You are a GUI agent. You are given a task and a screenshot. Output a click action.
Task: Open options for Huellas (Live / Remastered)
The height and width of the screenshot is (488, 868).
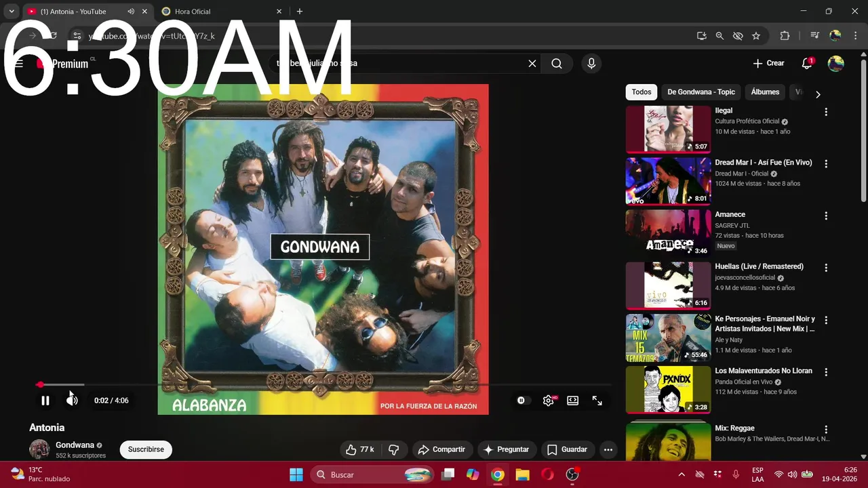826,268
